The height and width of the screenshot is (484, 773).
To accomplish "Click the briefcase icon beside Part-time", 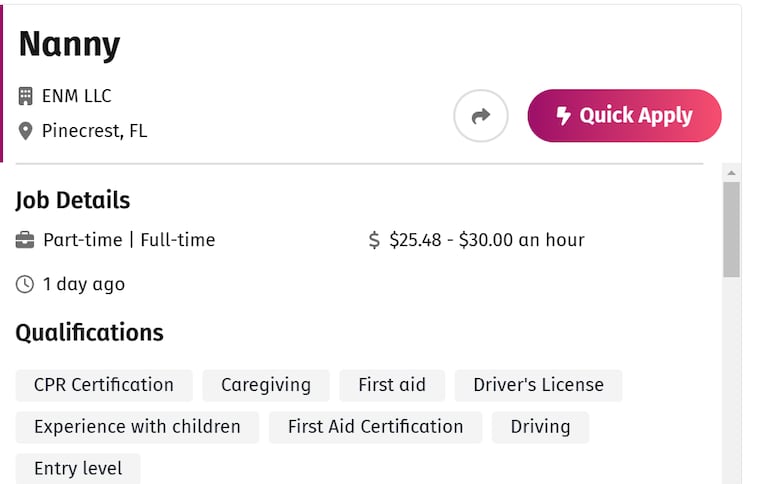I will click(25, 240).
